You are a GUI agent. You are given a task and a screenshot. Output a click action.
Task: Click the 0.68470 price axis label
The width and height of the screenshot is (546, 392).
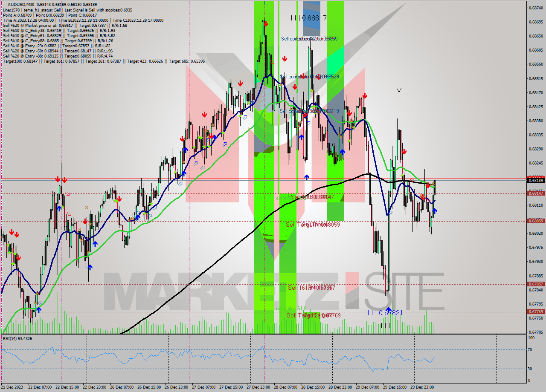tap(536, 92)
